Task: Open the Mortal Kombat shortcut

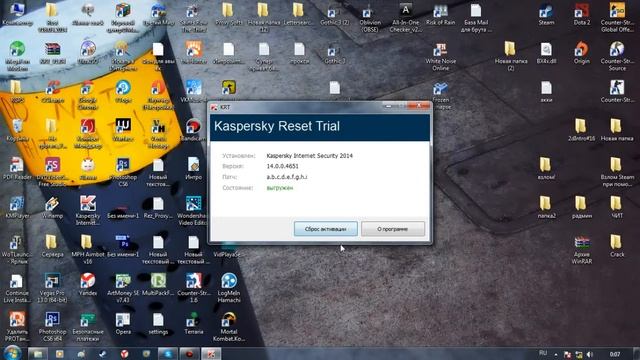Action: [x=229, y=327]
